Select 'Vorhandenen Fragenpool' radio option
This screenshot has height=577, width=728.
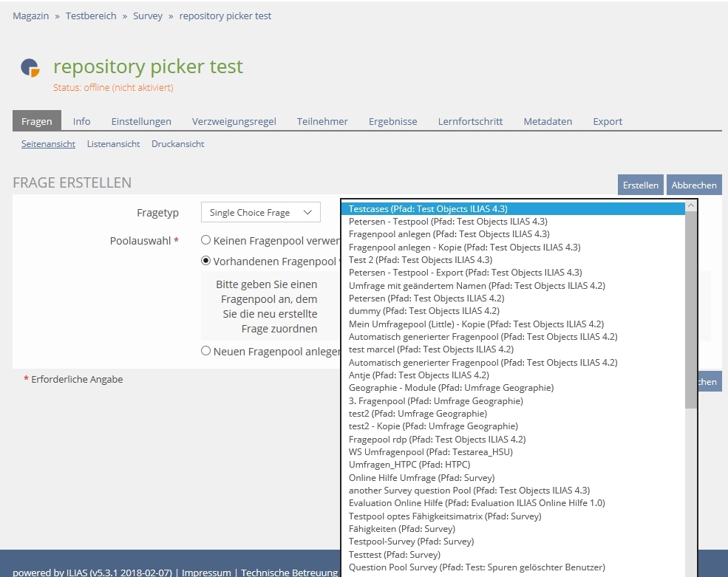pos(206,261)
